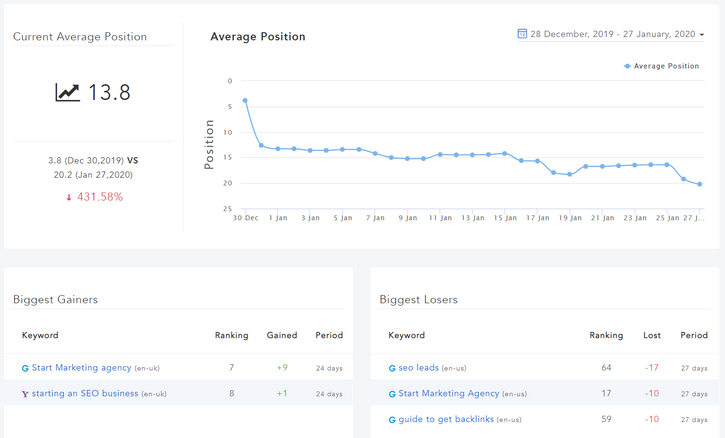The width and height of the screenshot is (725, 438).
Task: Click the Period column header in Biggest Losers
Action: click(x=694, y=335)
